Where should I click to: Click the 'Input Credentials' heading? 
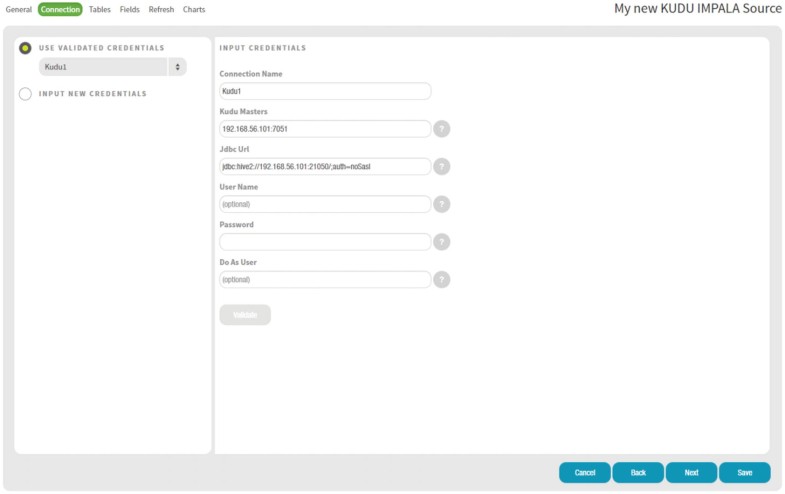pyautogui.click(x=262, y=48)
